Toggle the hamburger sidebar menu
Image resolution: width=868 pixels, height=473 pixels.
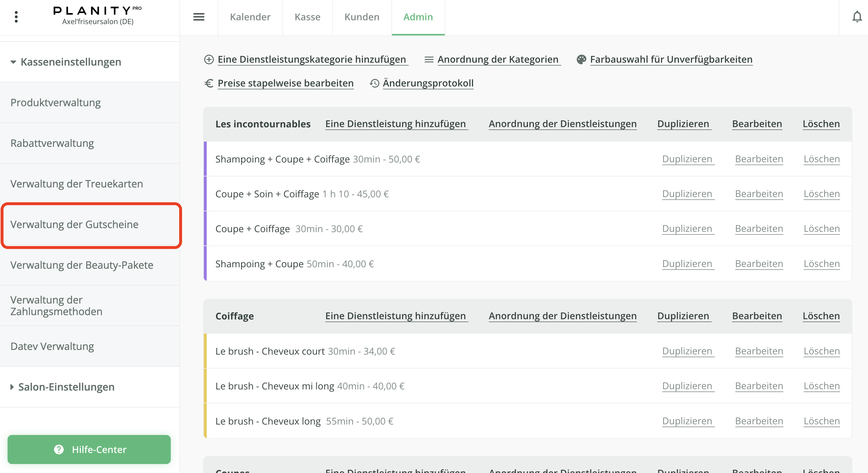click(x=199, y=17)
